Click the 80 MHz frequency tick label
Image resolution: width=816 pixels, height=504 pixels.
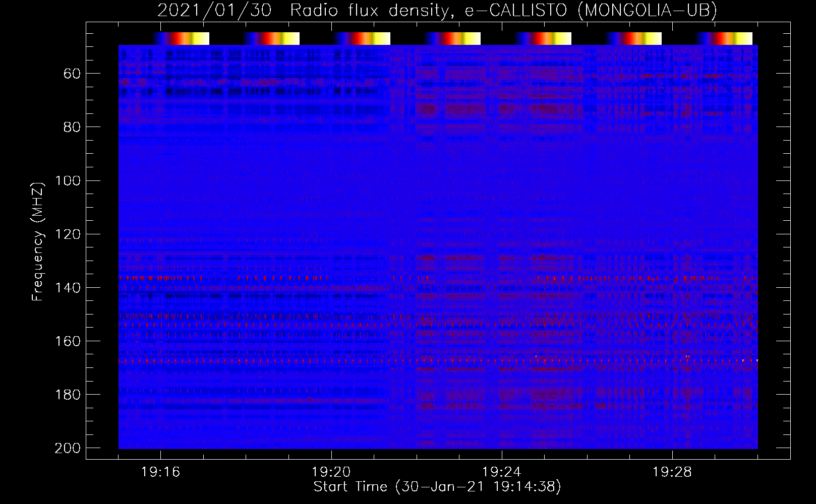[x=72, y=128]
